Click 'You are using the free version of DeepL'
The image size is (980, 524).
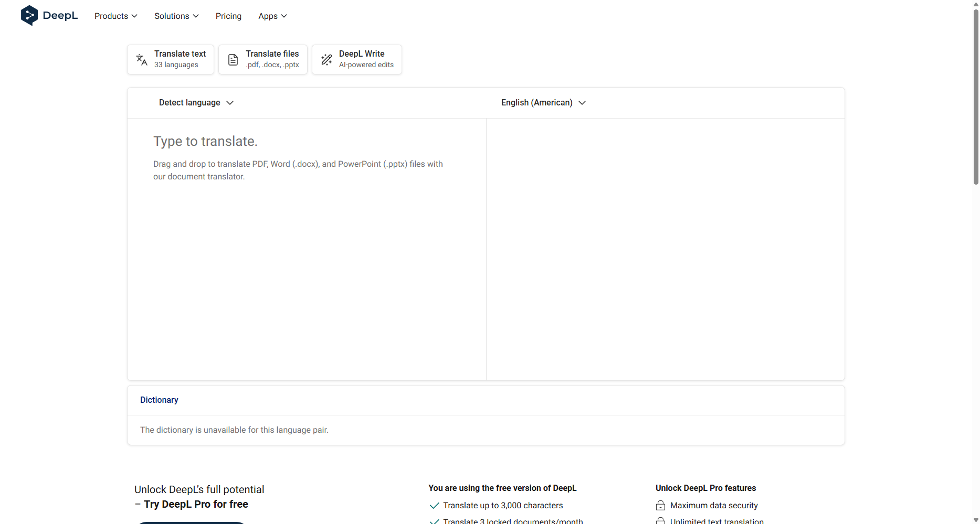pyautogui.click(x=502, y=488)
